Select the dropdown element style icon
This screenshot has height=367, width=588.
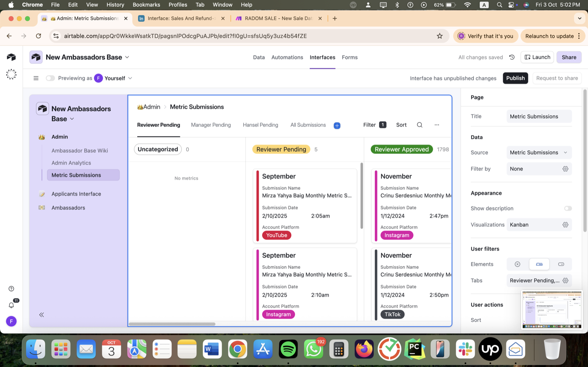click(561, 264)
